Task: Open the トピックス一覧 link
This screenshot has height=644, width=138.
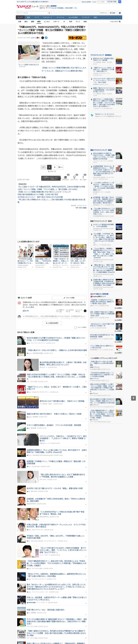Action: (x=115, y=21)
